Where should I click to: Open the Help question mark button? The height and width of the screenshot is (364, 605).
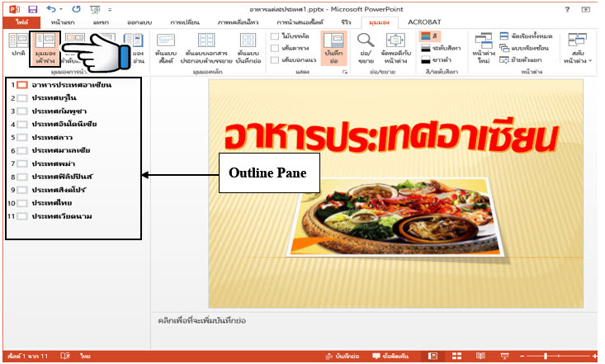pos(567,9)
